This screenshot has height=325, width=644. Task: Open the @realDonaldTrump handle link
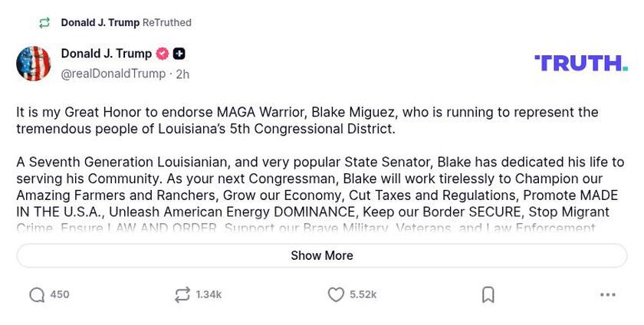click(x=113, y=74)
